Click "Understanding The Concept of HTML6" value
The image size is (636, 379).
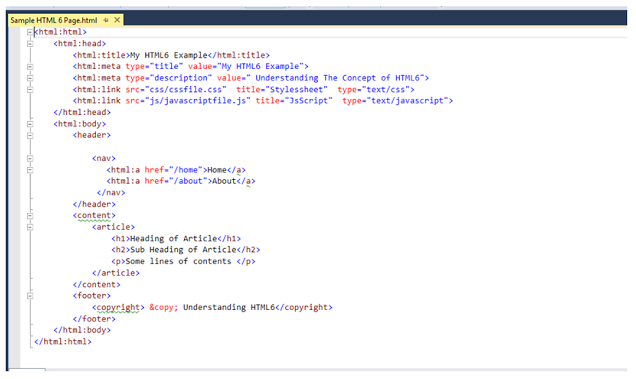click(x=335, y=78)
